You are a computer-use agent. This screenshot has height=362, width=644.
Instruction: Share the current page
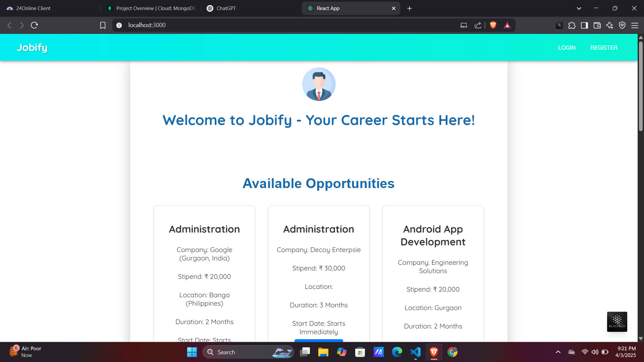(478, 25)
